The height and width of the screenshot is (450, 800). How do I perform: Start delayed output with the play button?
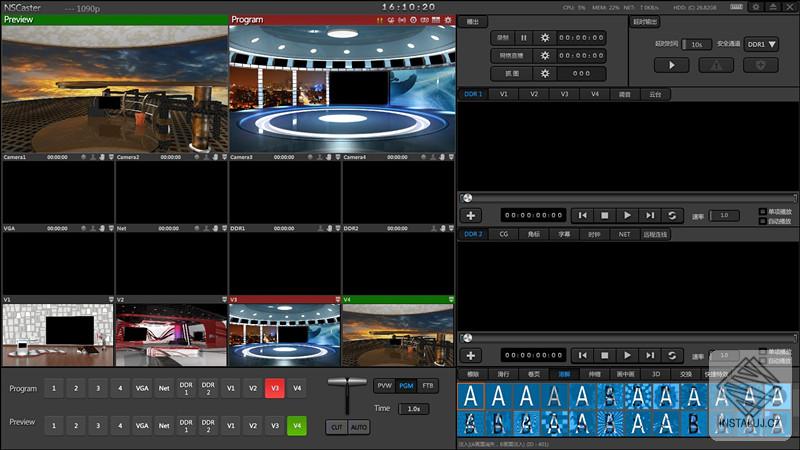click(x=672, y=65)
